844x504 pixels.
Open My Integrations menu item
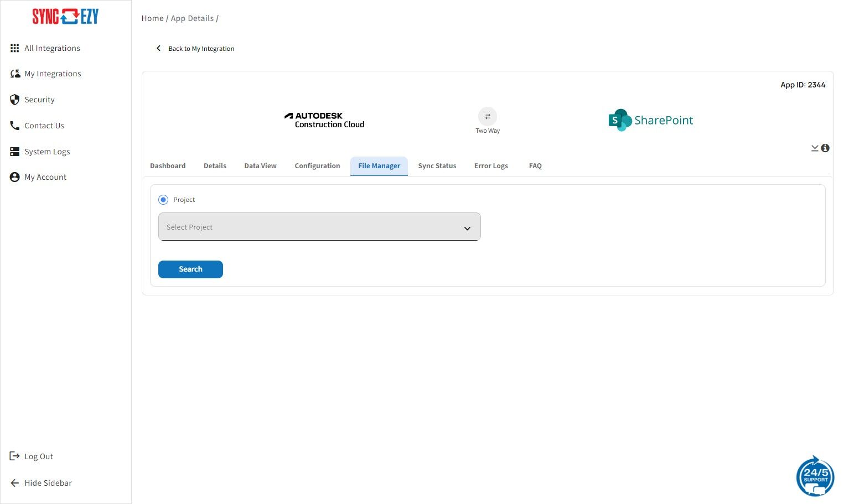[53, 74]
